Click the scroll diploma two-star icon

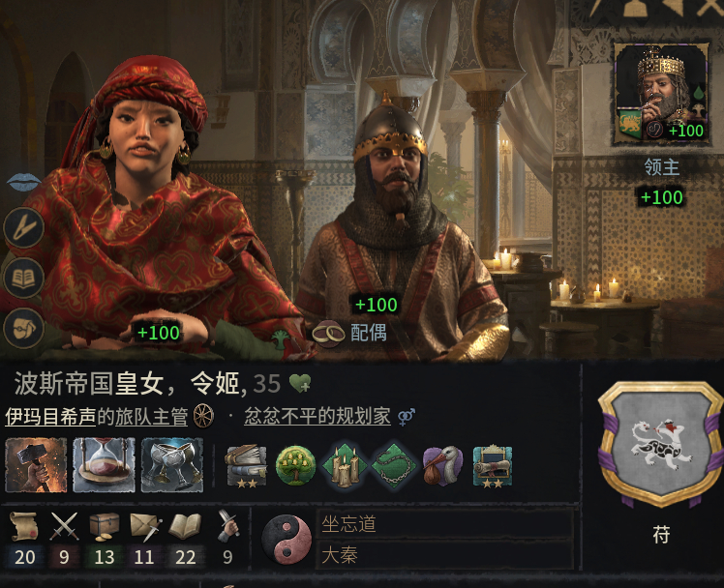coord(493,466)
